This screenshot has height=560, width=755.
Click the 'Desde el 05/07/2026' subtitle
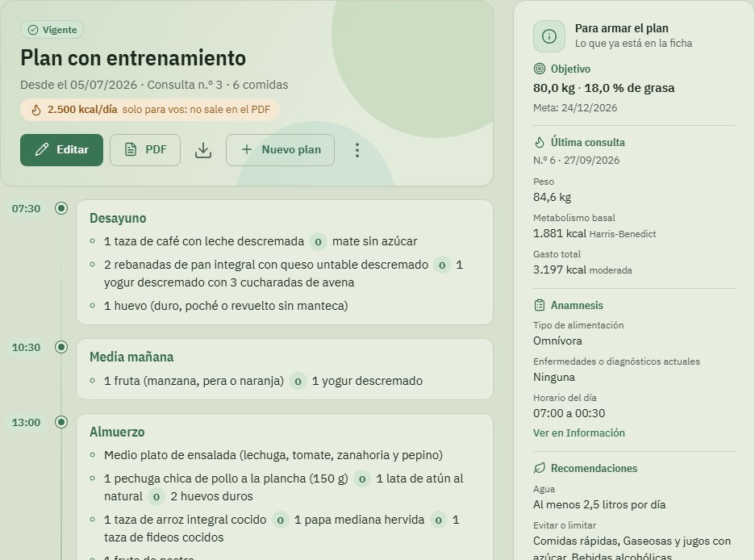[78, 85]
